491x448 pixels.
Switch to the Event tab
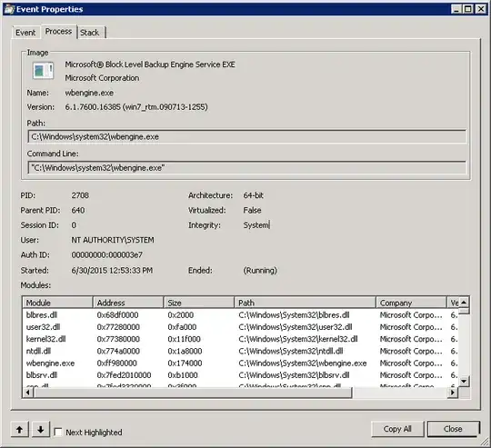(25, 33)
